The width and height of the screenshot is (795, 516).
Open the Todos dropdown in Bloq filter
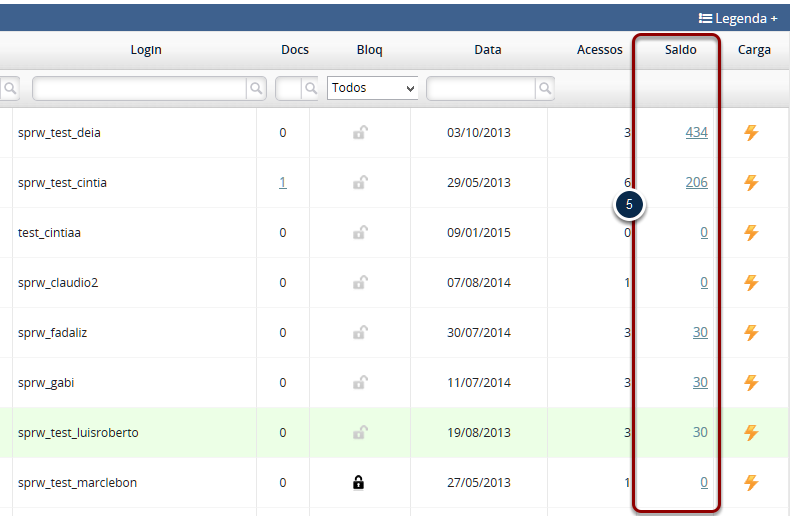tap(373, 88)
